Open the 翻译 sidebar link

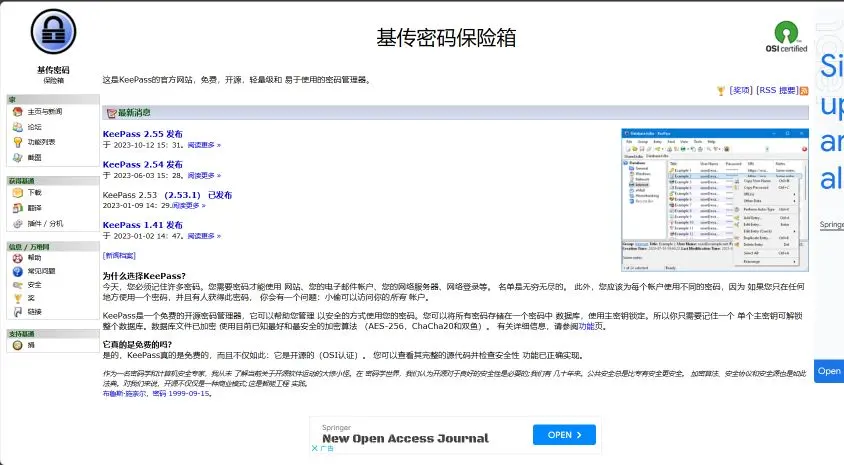34,208
